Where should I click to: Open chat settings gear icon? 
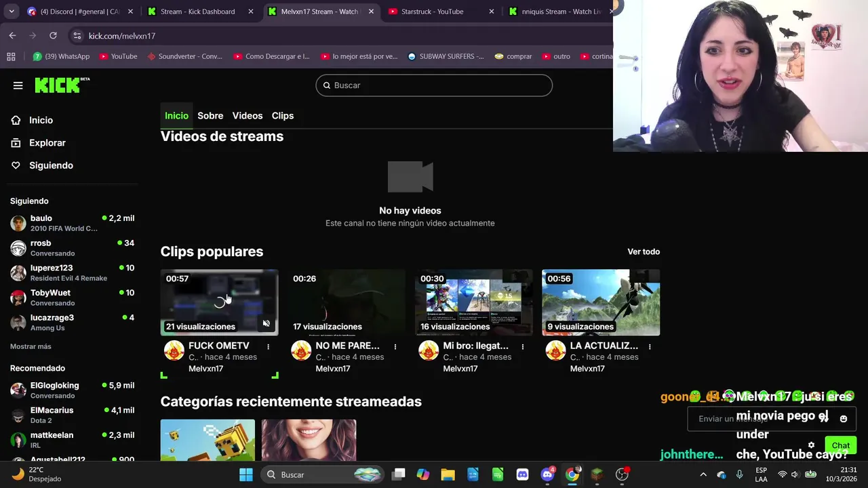[811, 445]
